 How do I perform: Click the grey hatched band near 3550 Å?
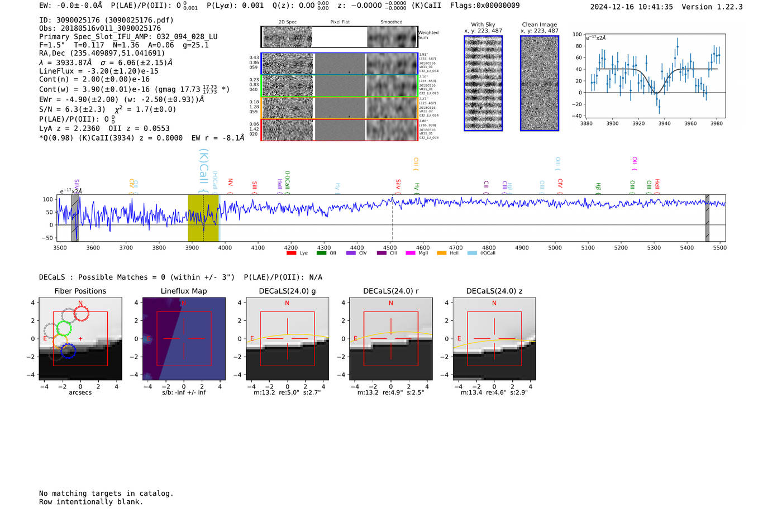[75, 218]
